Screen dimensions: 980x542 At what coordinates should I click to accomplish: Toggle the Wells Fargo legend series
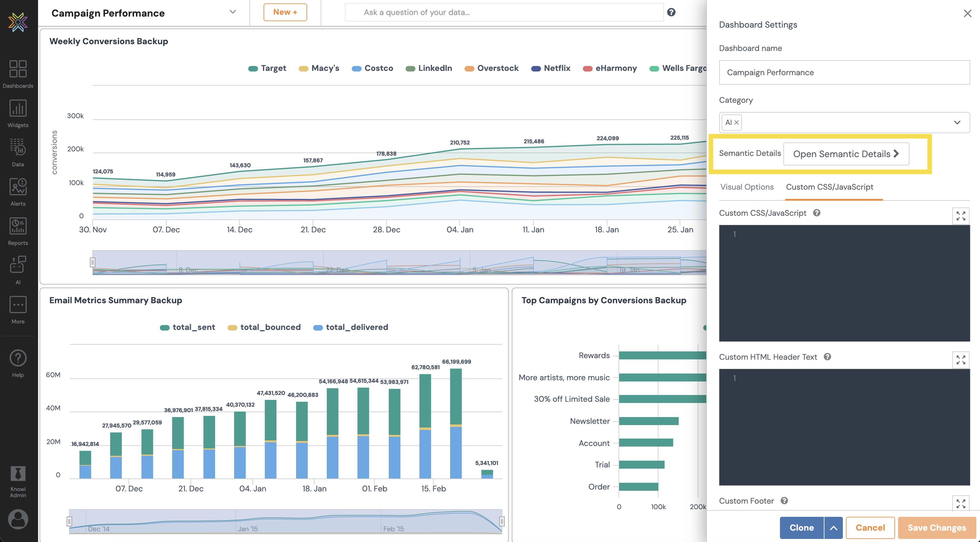(678, 68)
